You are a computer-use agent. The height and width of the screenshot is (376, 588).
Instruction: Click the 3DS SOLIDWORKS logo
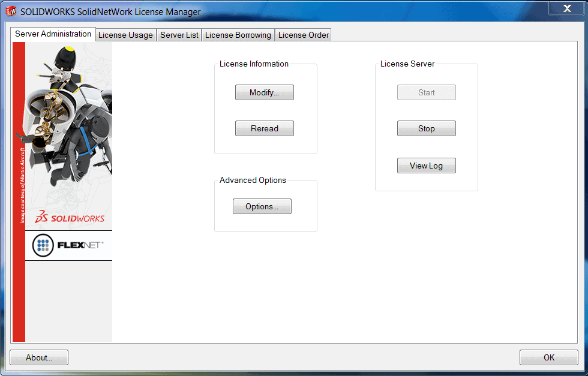click(70, 217)
